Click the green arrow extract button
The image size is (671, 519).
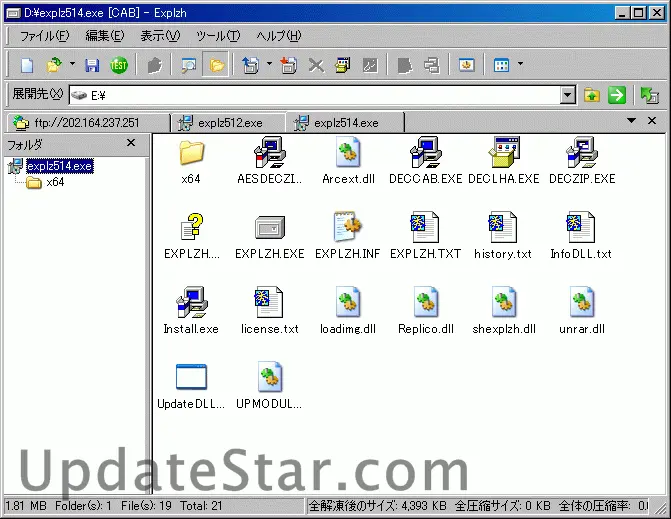(x=617, y=95)
